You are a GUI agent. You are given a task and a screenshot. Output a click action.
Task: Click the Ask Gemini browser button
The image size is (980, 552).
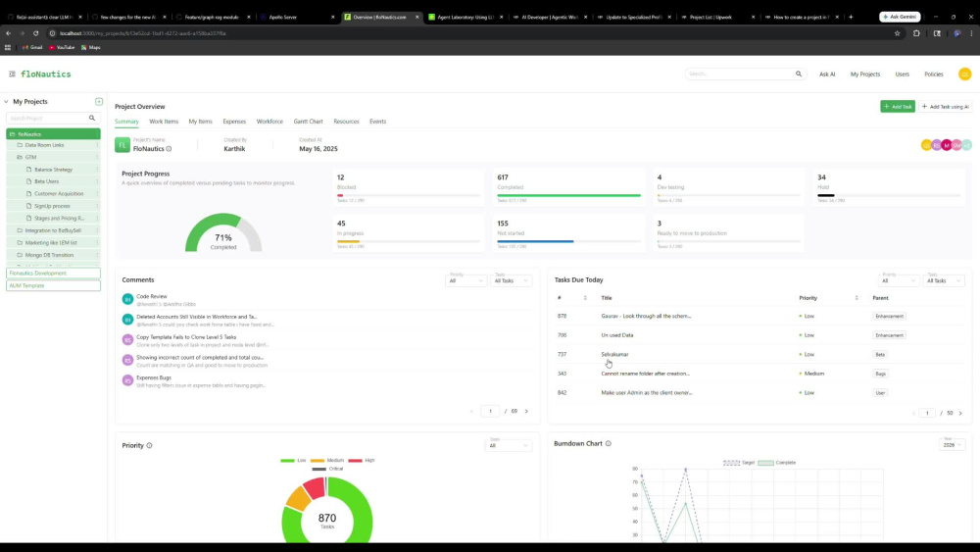pyautogui.click(x=900, y=17)
